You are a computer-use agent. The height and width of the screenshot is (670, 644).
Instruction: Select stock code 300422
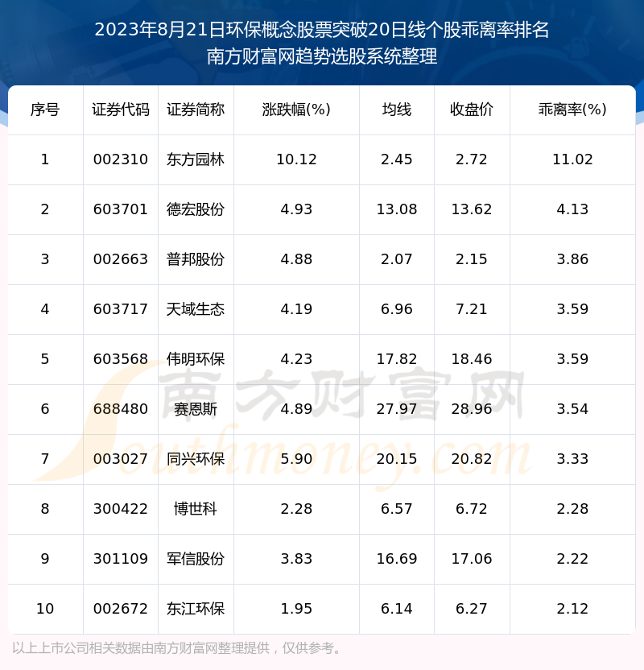(x=121, y=509)
